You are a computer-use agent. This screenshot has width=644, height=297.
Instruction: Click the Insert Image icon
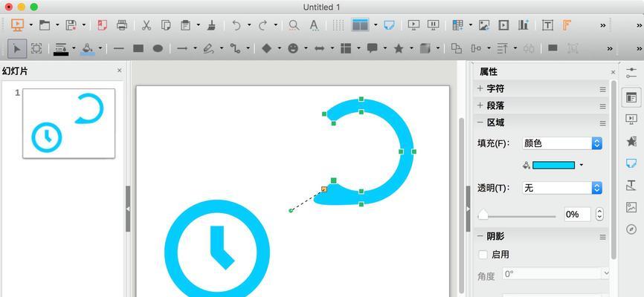point(484,25)
